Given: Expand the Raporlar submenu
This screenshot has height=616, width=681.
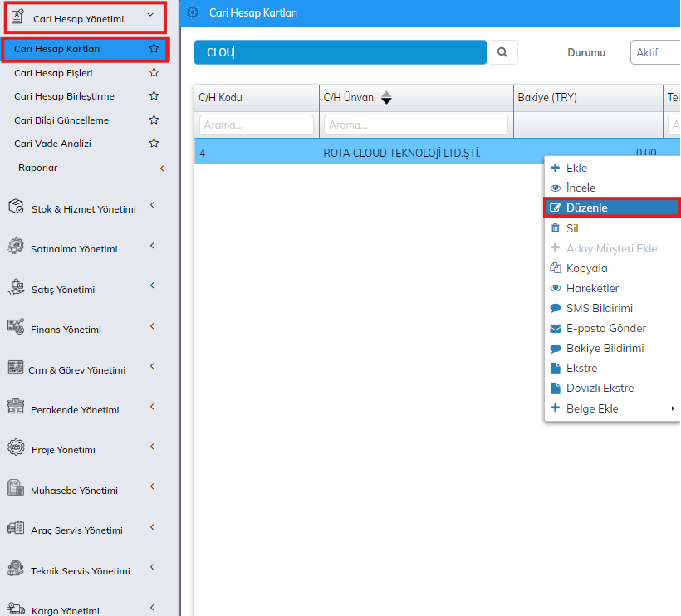Looking at the screenshot, I should (162, 168).
